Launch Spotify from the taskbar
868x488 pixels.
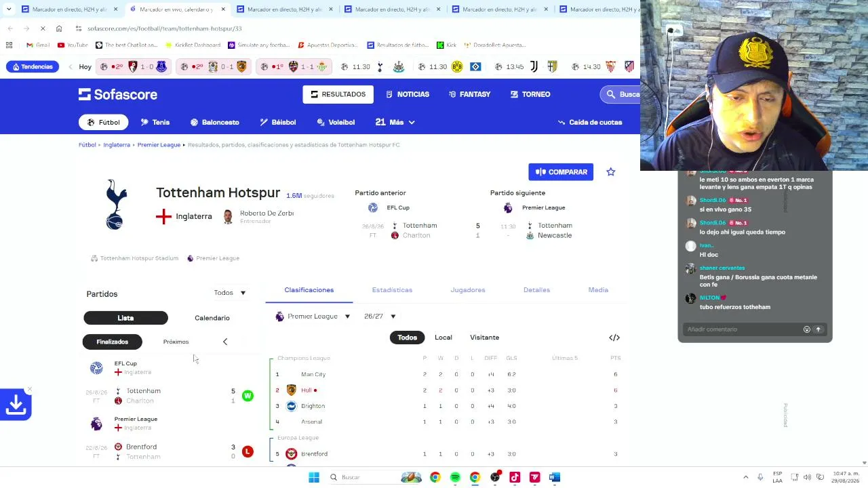[x=455, y=477]
